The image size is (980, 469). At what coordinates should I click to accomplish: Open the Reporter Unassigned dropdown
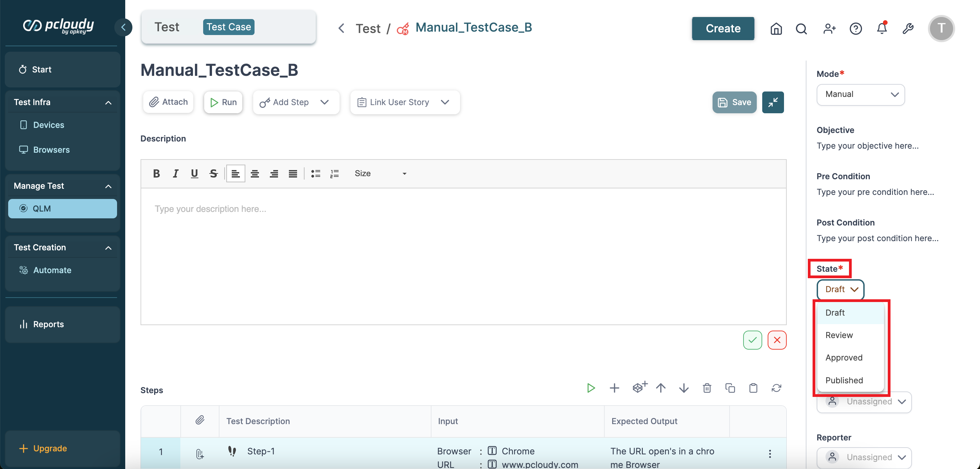[864, 457]
